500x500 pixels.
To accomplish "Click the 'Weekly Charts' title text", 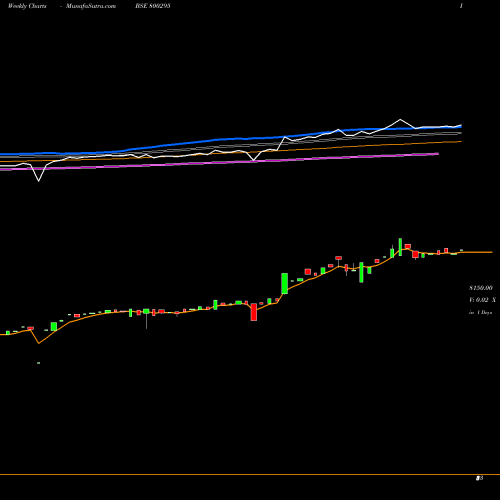I will 27,6.
